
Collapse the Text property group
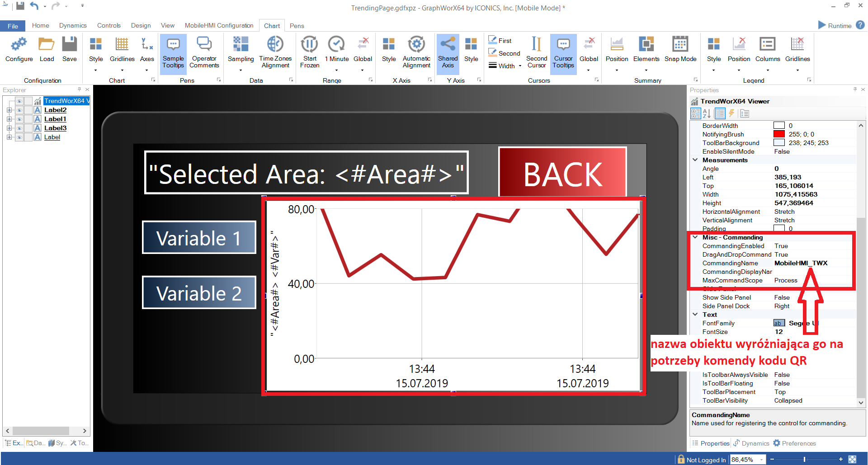pos(695,315)
